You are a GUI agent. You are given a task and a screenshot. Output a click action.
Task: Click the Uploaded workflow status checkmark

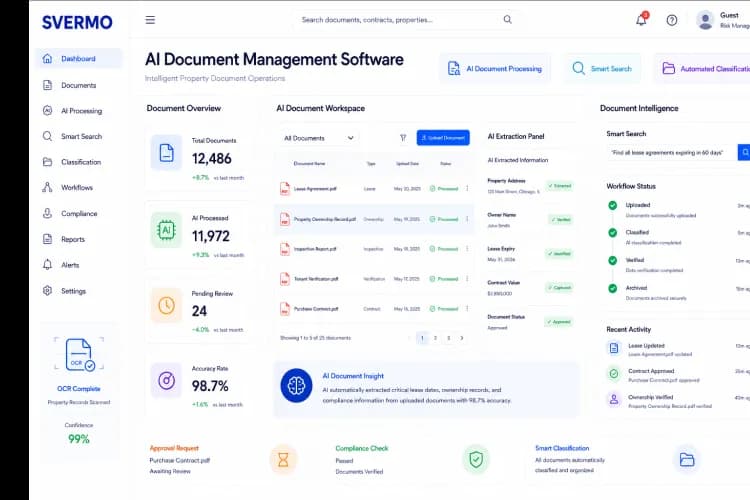[x=612, y=205]
